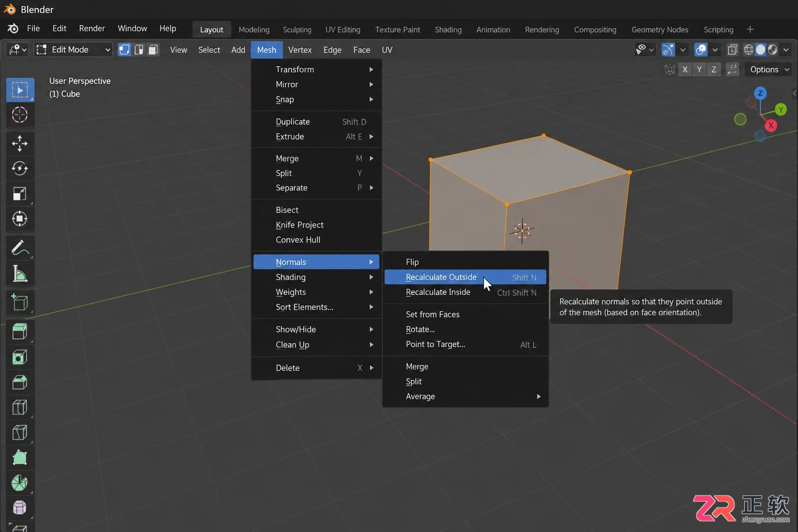798x532 pixels.
Task: Choose Convex Hull
Action: 316,240
